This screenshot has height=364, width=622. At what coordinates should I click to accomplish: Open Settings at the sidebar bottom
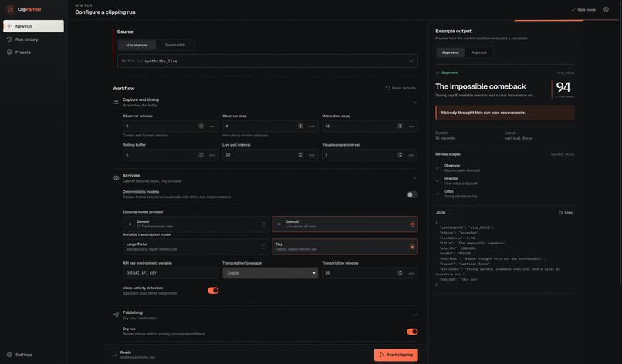pos(33,355)
